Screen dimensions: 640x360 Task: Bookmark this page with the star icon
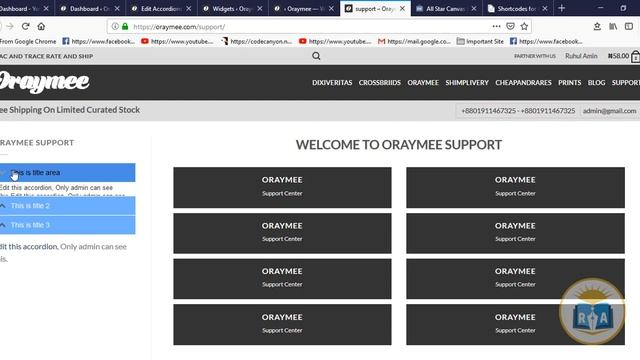pos(524,27)
